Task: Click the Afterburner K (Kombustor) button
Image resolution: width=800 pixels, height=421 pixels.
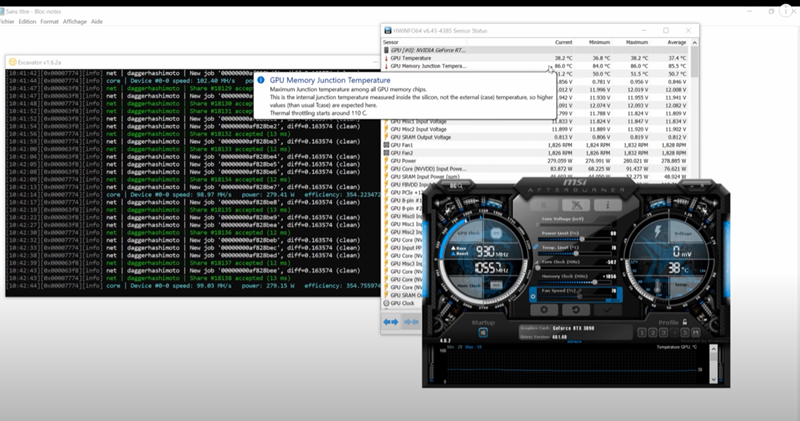Action: pyautogui.click(x=543, y=205)
